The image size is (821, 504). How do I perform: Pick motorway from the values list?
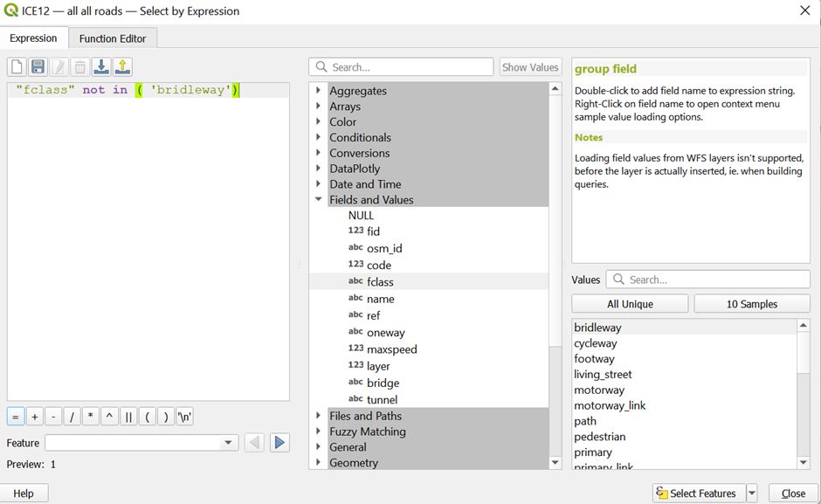599,390
